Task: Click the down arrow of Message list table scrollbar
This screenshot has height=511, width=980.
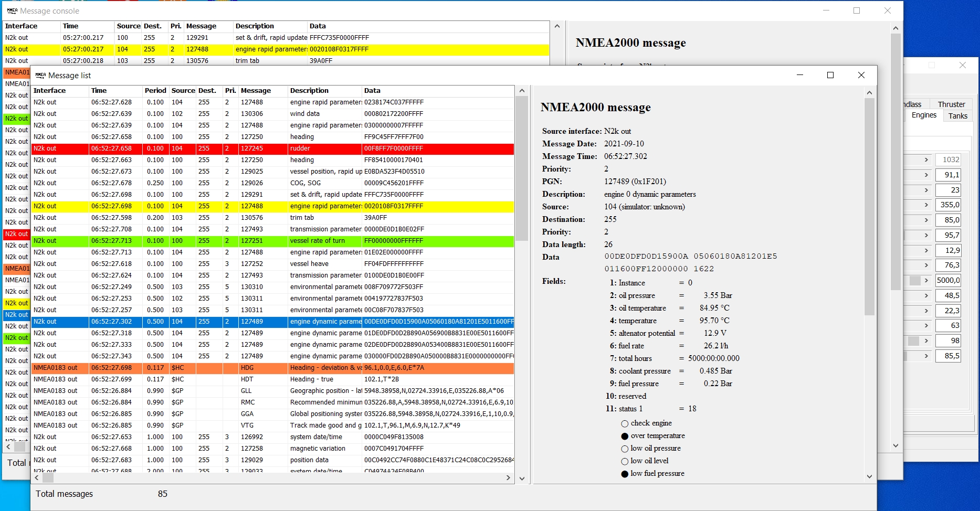Action: 522,478
